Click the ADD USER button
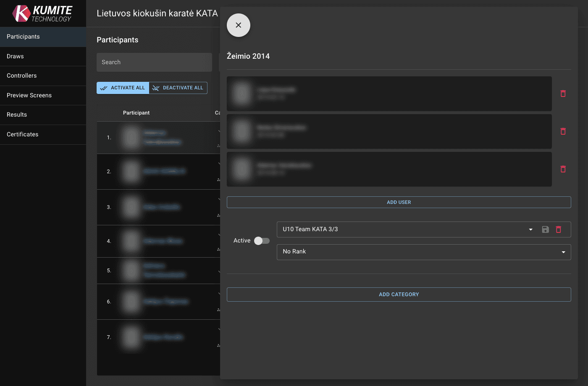The image size is (588, 386). [399, 202]
